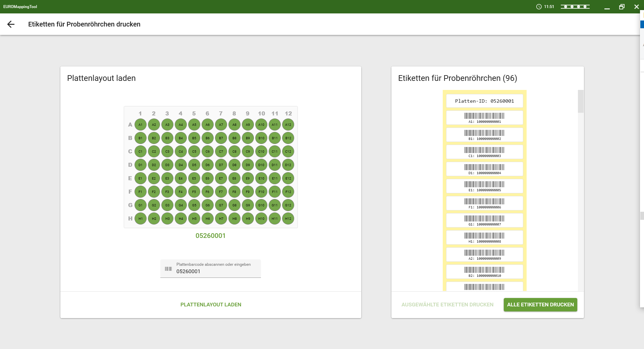Select column 12 header of the plate
Image resolution: width=644 pixels, height=349 pixels.
288,113
